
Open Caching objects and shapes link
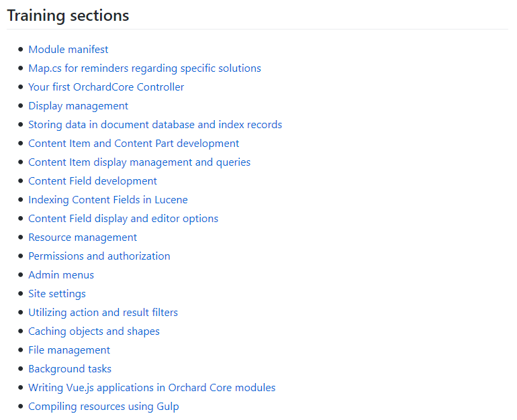click(94, 331)
